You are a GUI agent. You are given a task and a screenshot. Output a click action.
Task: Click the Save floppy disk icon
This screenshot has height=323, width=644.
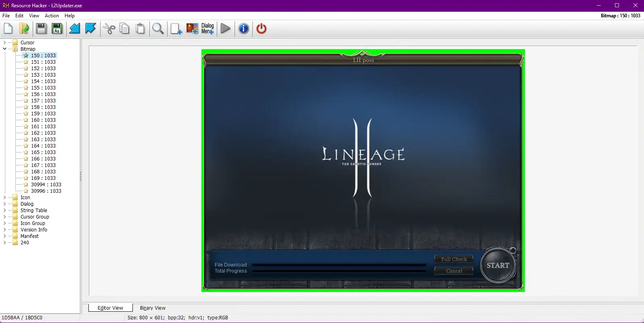coord(41,29)
